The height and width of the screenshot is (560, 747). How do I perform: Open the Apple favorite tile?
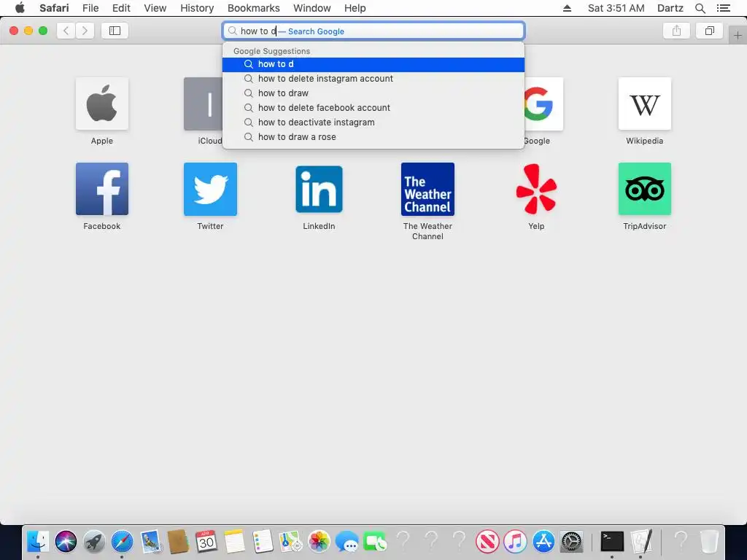[x=102, y=104]
